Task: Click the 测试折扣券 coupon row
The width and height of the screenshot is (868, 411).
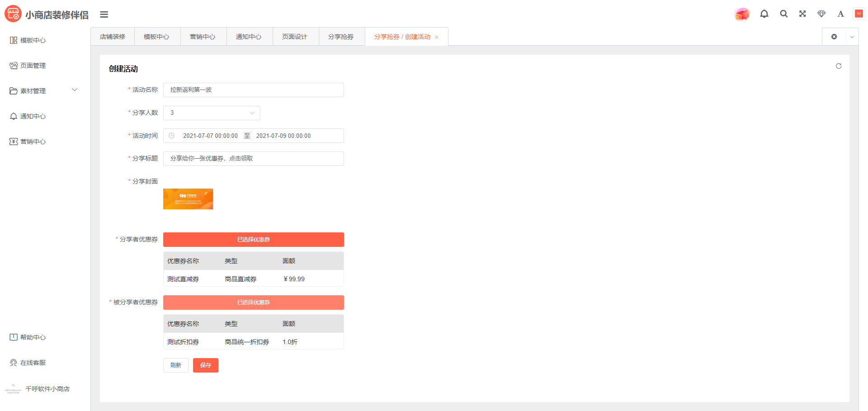Action: 254,342
